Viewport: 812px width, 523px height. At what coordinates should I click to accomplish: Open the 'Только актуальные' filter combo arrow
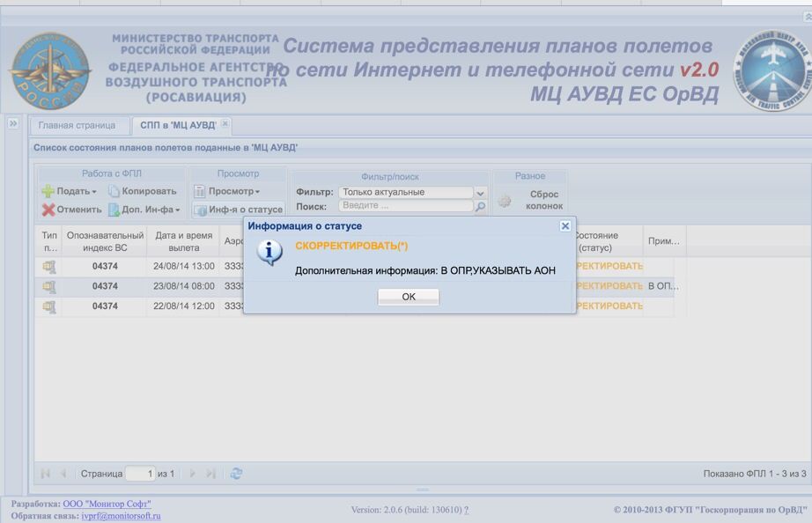[480, 193]
